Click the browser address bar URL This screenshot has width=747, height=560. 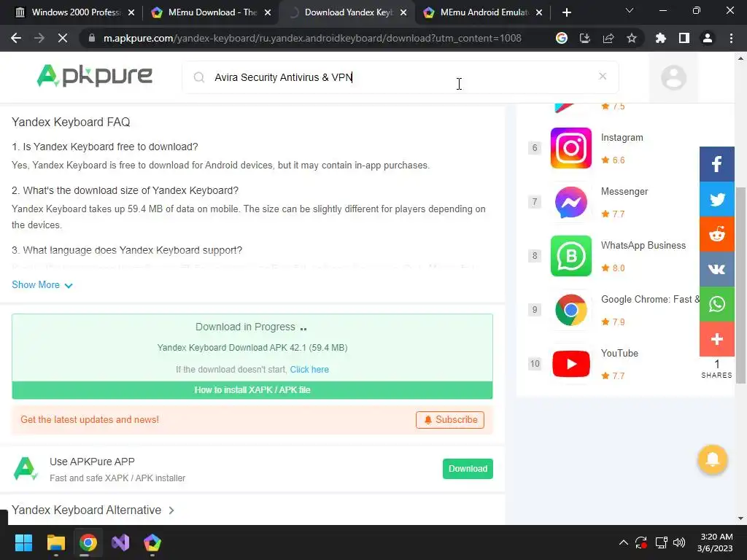coord(312,38)
